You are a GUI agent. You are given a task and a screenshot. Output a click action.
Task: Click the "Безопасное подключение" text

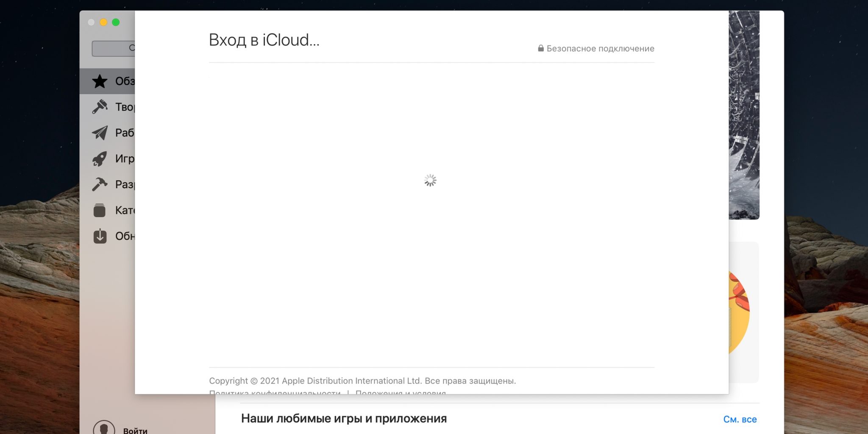600,48
